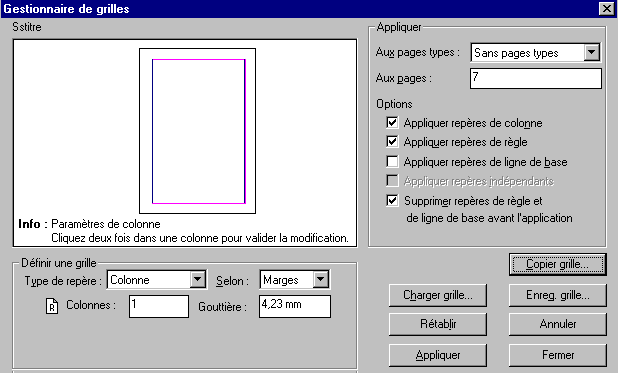Uncheck Supprimer repères de règle et ligne de base
Image resolution: width=618 pixels, height=373 pixels.
pyautogui.click(x=392, y=200)
